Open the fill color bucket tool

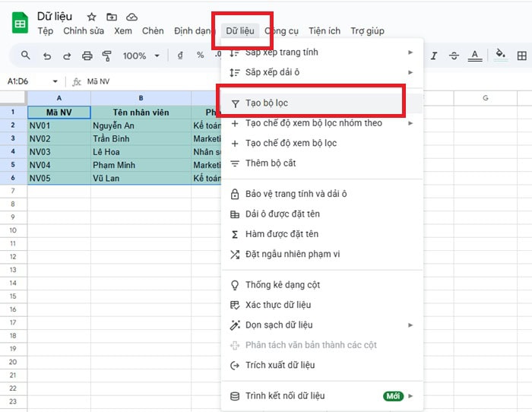click(500, 55)
